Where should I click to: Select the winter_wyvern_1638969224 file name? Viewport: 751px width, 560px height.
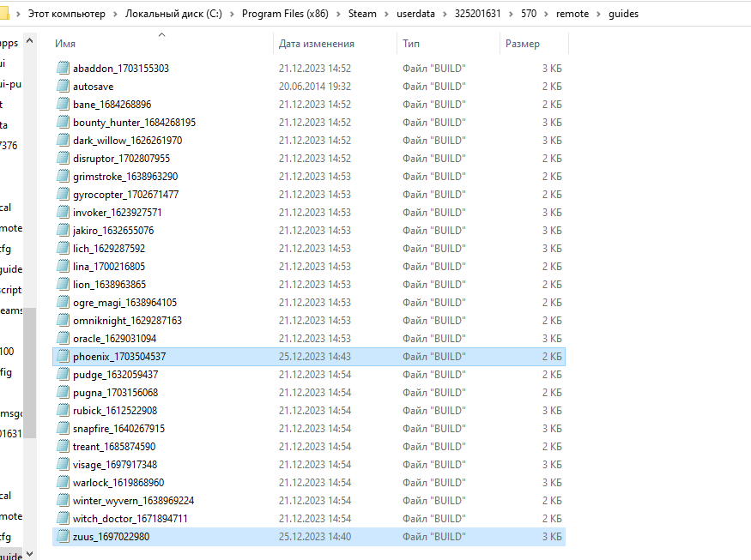[x=133, y=501]
